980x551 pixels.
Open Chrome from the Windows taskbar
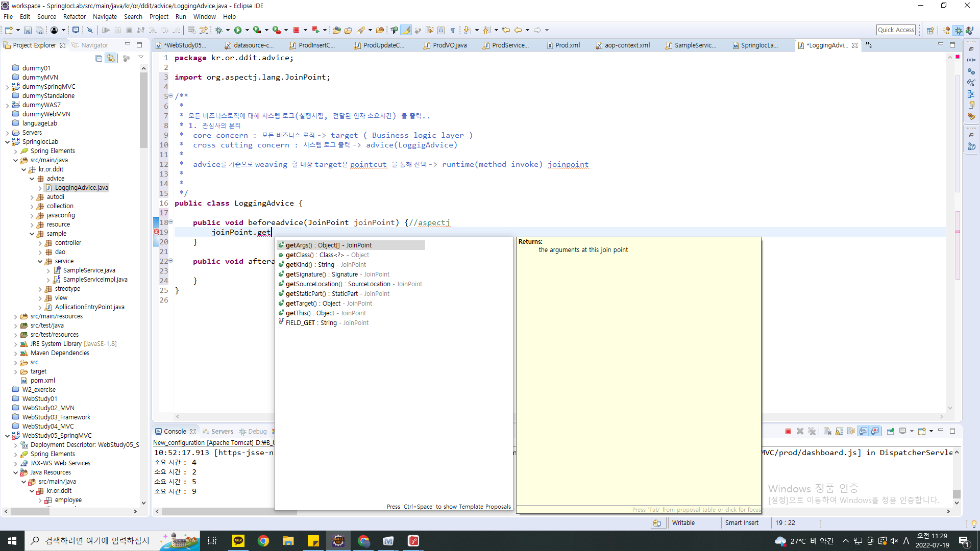tap(263, 541)
